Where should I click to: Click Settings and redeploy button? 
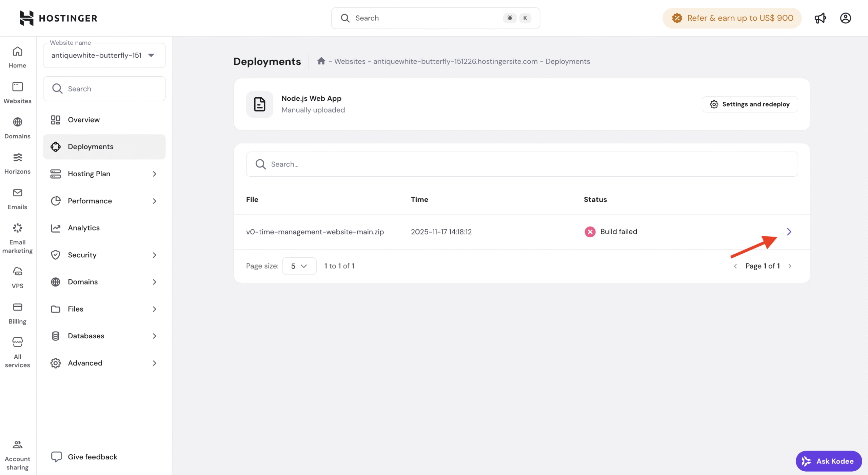tap(750, 104)
